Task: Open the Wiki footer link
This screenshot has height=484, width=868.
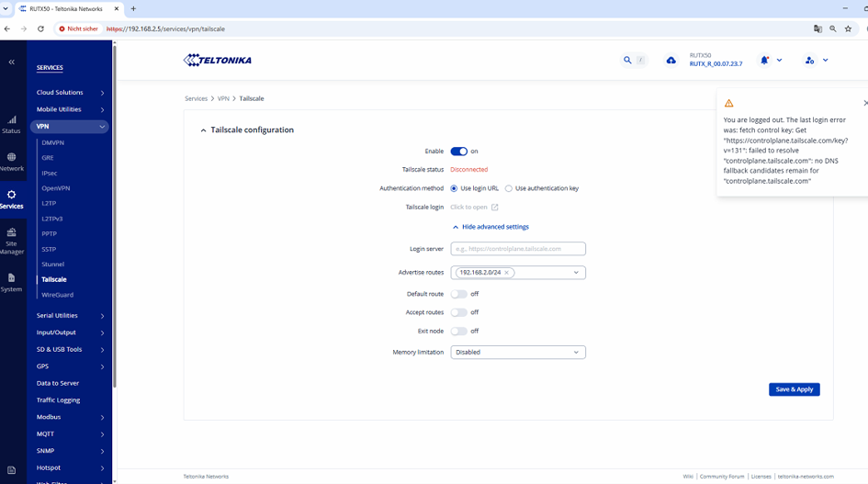Action: 688,477
